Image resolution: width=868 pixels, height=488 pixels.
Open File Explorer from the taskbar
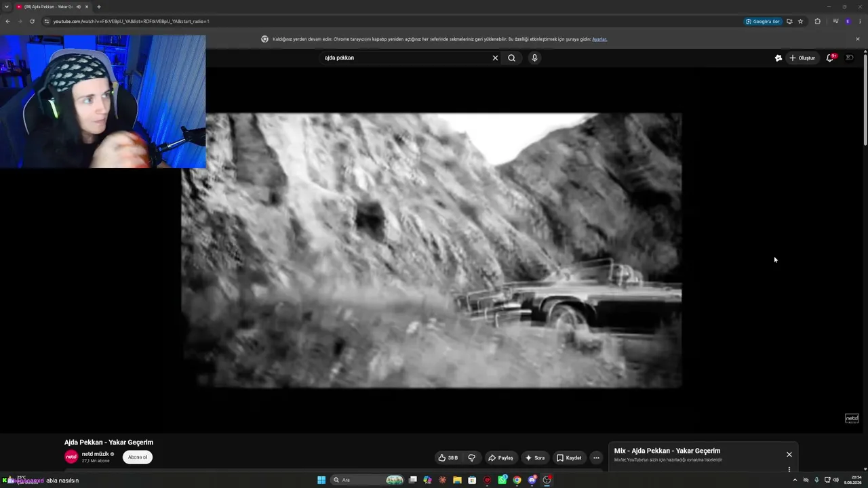(457, 480)
